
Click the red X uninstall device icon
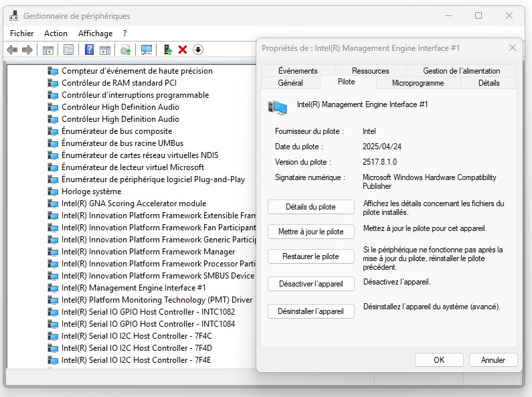coord(183,50)
